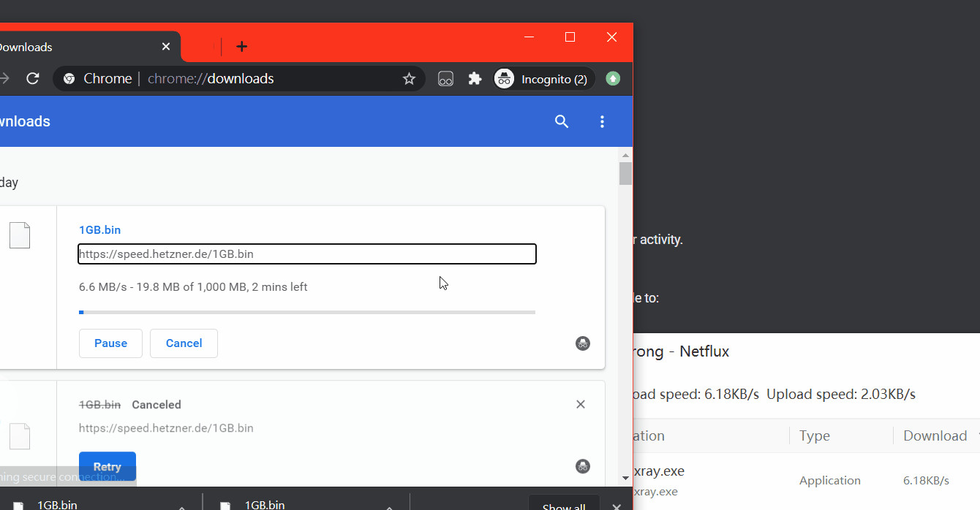The width and height of the screenshot is (980, 510).
Task: Click the 6.6 MB/s download status text
Action: tap(193, 287)
